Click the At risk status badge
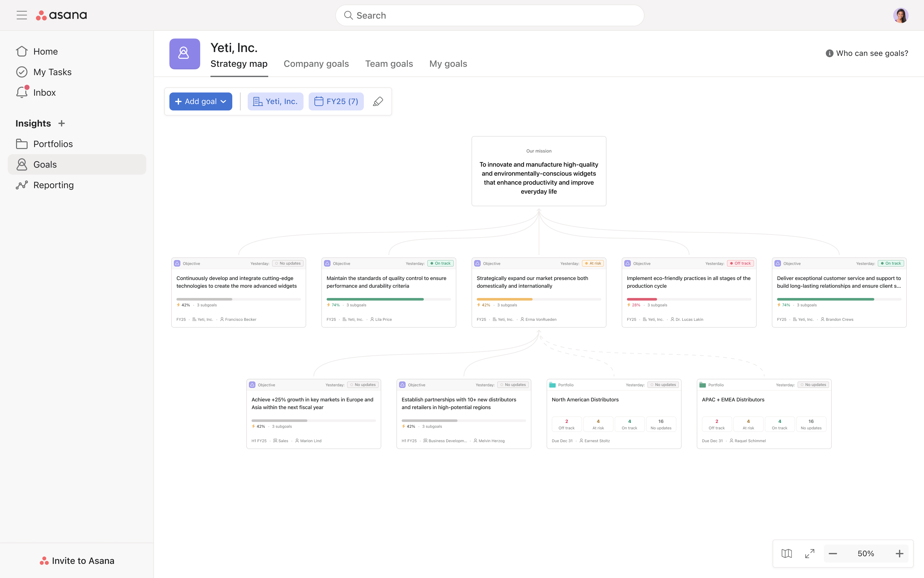 (593, 263)
